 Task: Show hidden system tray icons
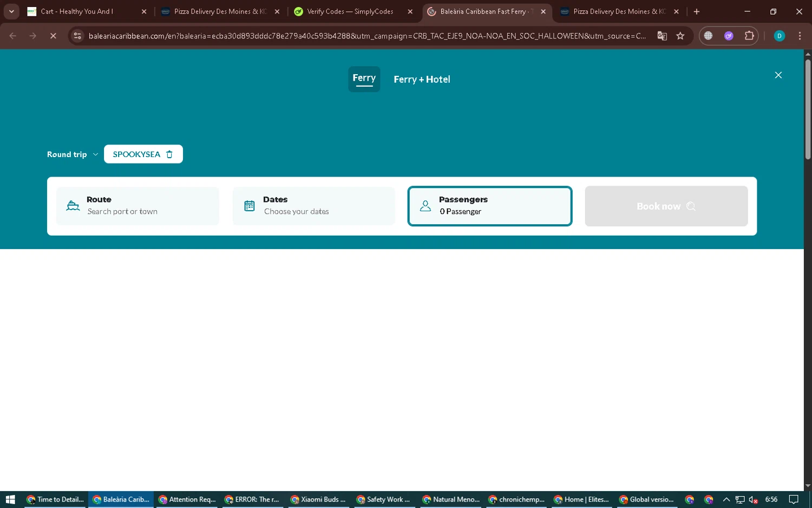(x=726, y=499)
